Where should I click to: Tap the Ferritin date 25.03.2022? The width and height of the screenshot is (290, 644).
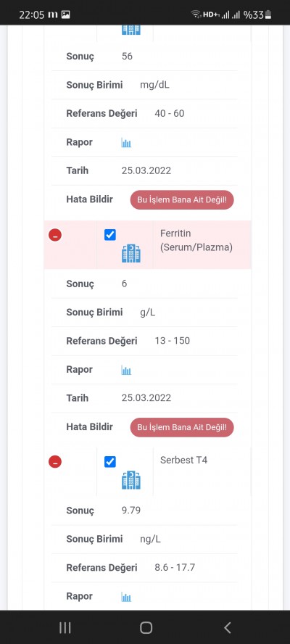pyautogui.click(x=146, y=397)
